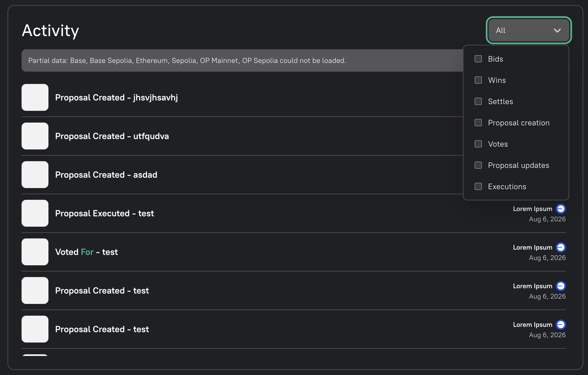
Task: Click thumbnail beside Proposal Executed - test
Action: tap(35, 213)
